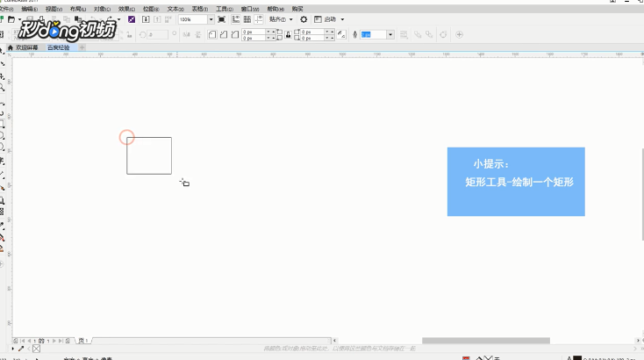This screenshot has height=360, width=644.
Task: Go to the last page navigation arrow
Action: coord(61,341)
